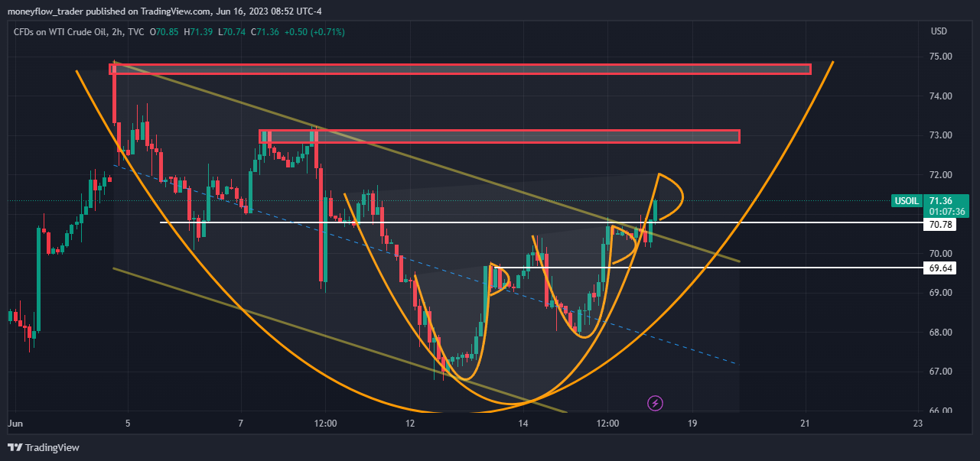Viewport: 980px width, 461px height.
Task: Click the change value +0.50 (+0.71%)
Action: (314, 32)
